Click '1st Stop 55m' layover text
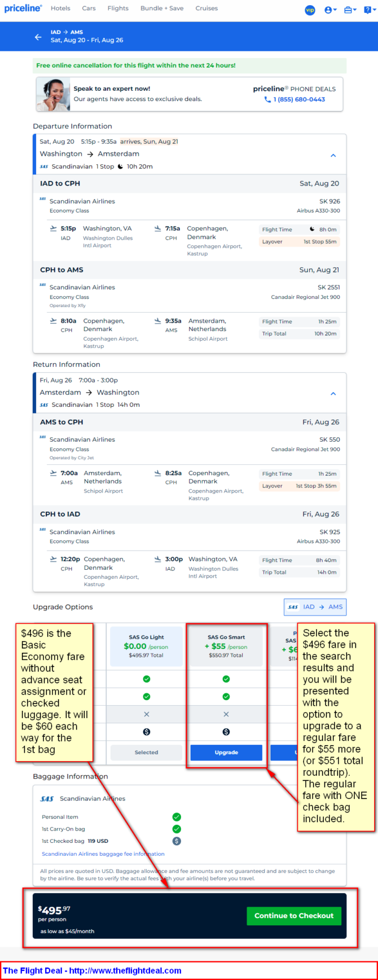 320,241
